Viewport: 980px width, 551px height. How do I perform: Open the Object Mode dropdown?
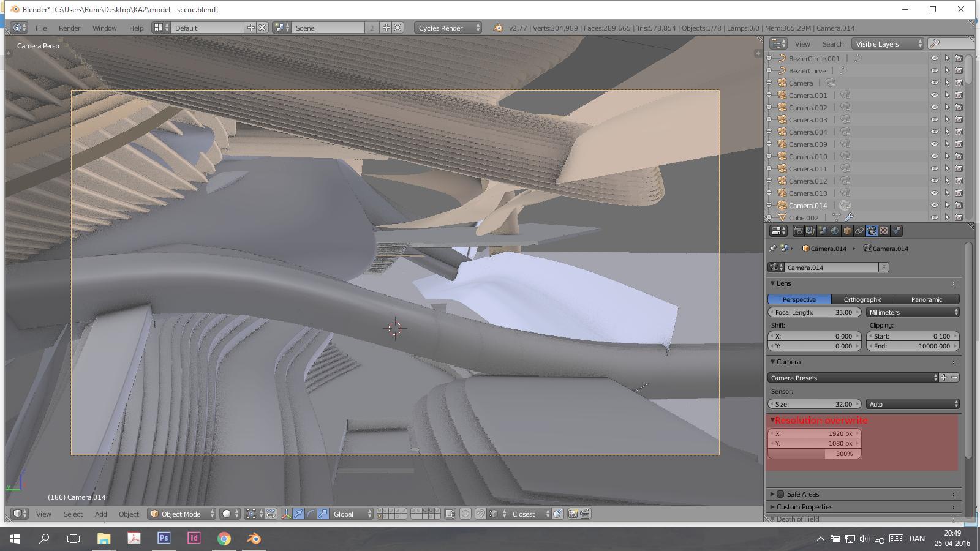182,514
